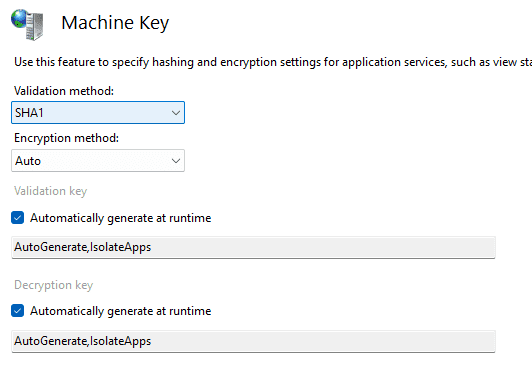This screenshot has width=532, height=379.
Task: Select the Validation key AutoGenerate,IsolateApps field
Action: pyautogui.click(x=253, y=247)
